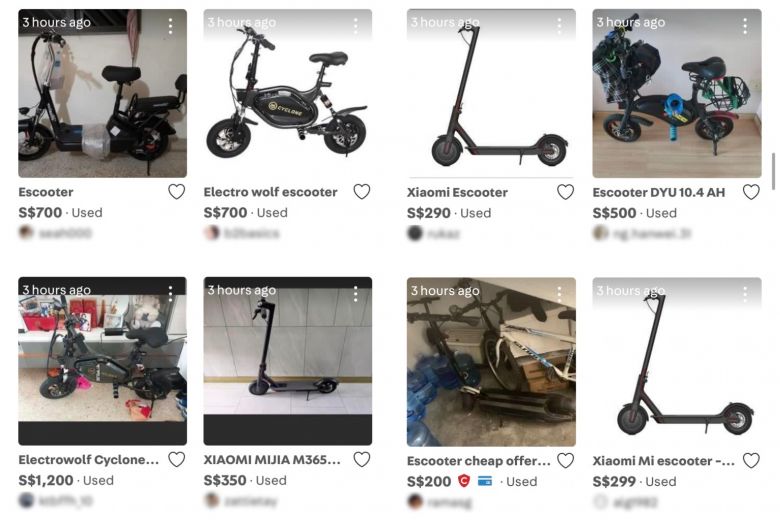View the Xiaomi Mi escooter product photo

coord(677,362)
